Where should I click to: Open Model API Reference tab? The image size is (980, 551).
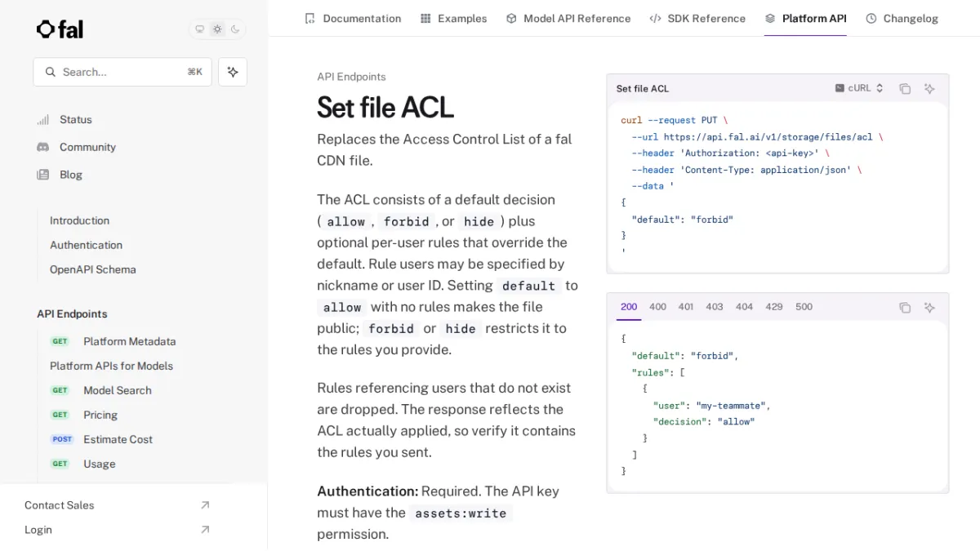568,18
